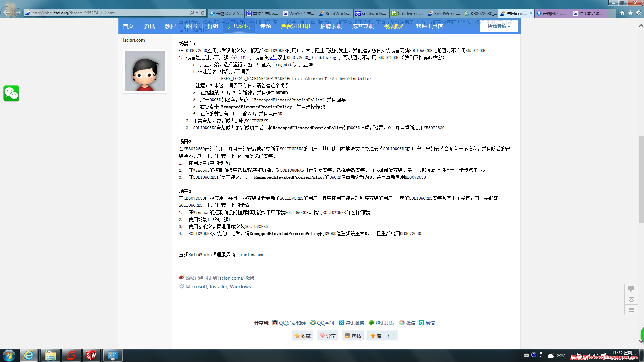The height and width of the screenshot is (362, 644).
Task: Click the back-to-top side icon
Action: (x=631, y=299)
